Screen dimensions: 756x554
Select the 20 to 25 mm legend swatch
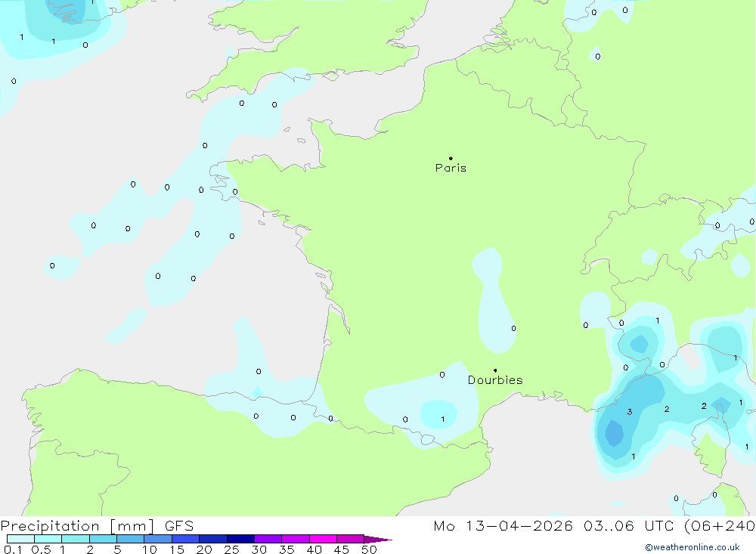point(212,539)
